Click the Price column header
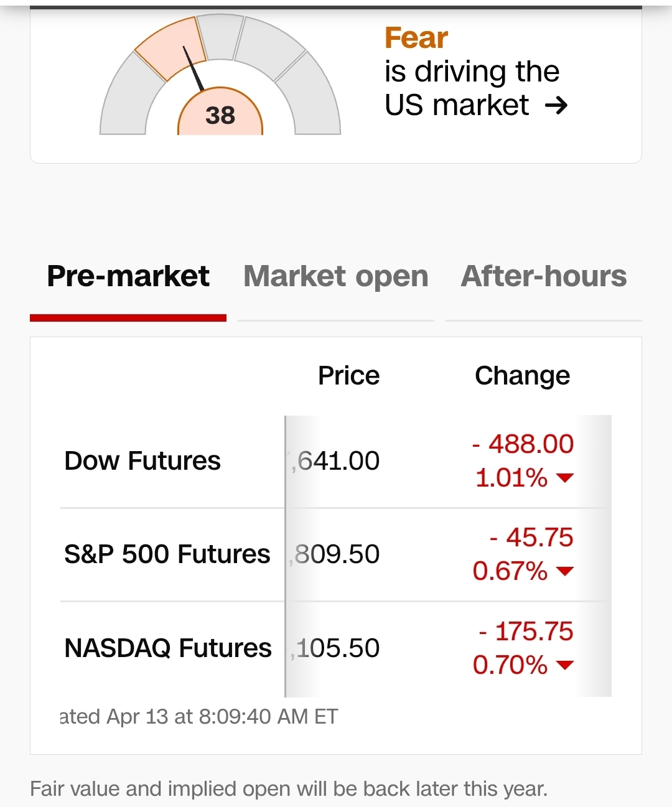The height and width of the screenshot is (807, 672). tap(348, 376)
